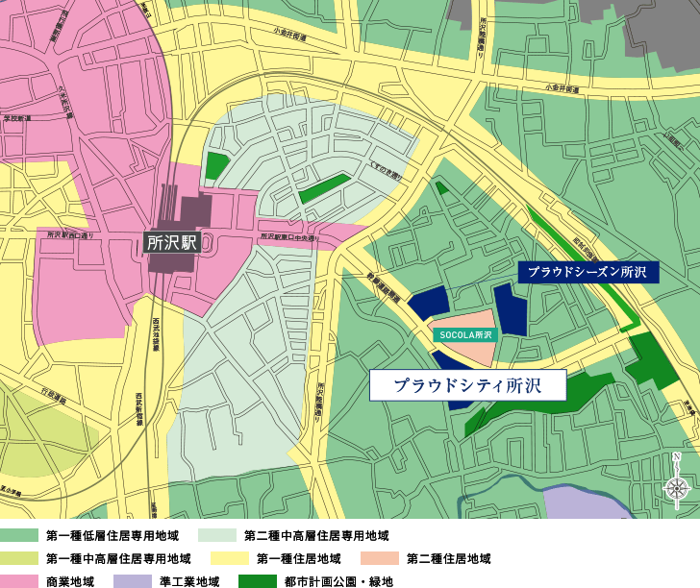This screenshot has height=588, width=700.
Task: Click the compass rose north indicator
Action: (677, 481)
